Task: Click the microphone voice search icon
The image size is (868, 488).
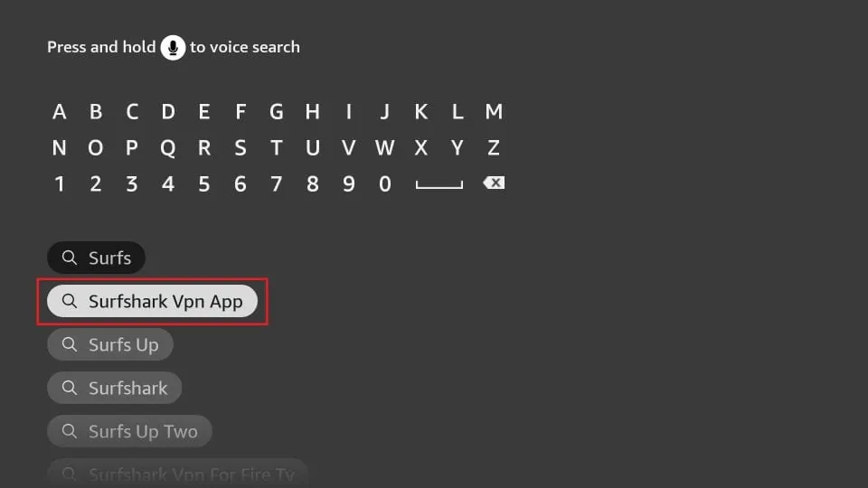Action: click(173, 48)
